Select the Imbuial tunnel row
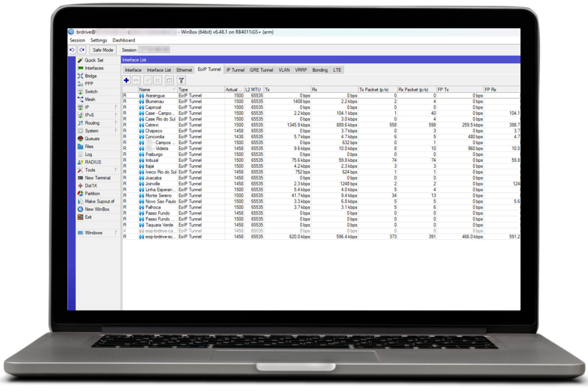 321,160
